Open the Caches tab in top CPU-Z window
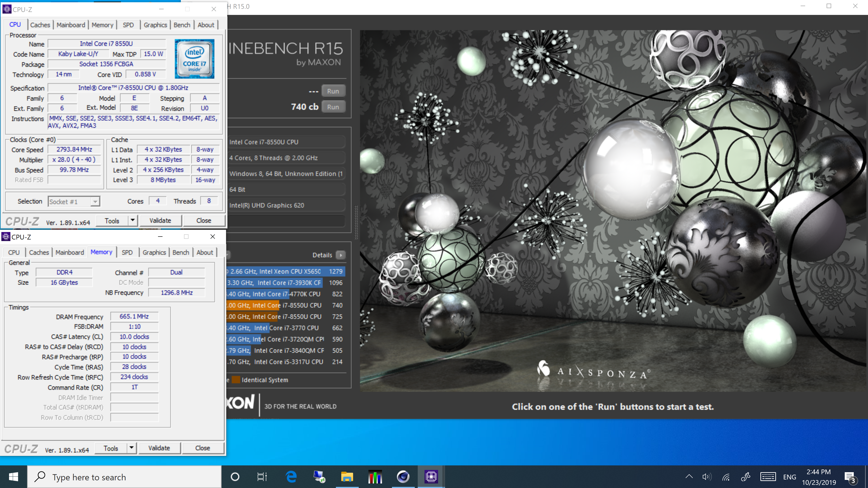The image size is (868, 488). 40,25
